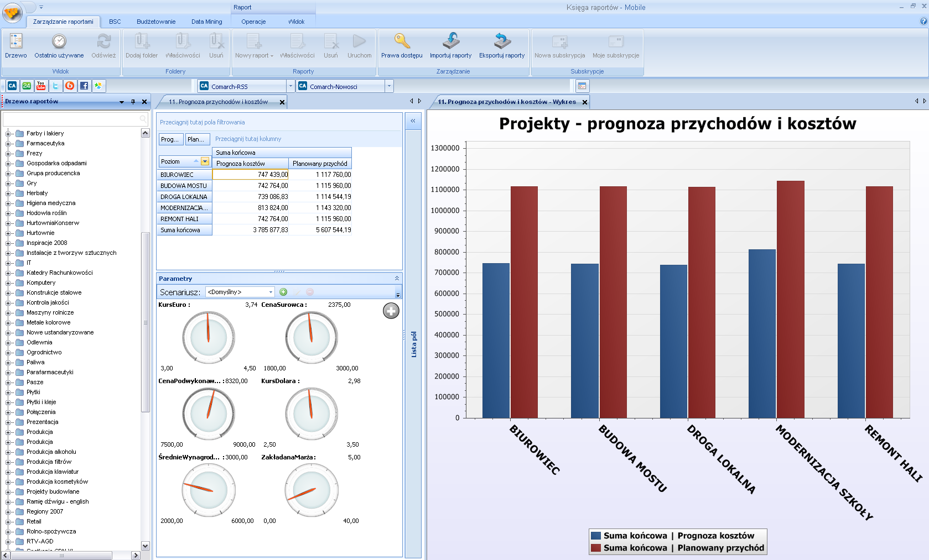
Task: Open the YouTube link icon
Action: 41,86
